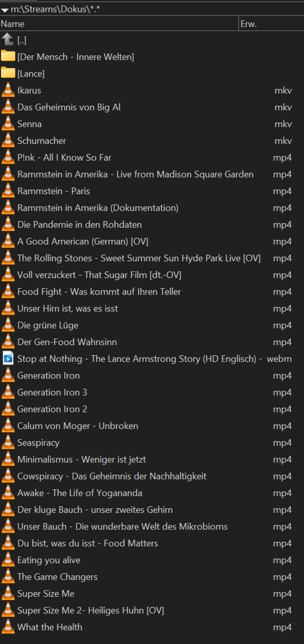Click the mkv extension in the Ikarus row
Screen dimensions: 304x644
pos(283,90)
